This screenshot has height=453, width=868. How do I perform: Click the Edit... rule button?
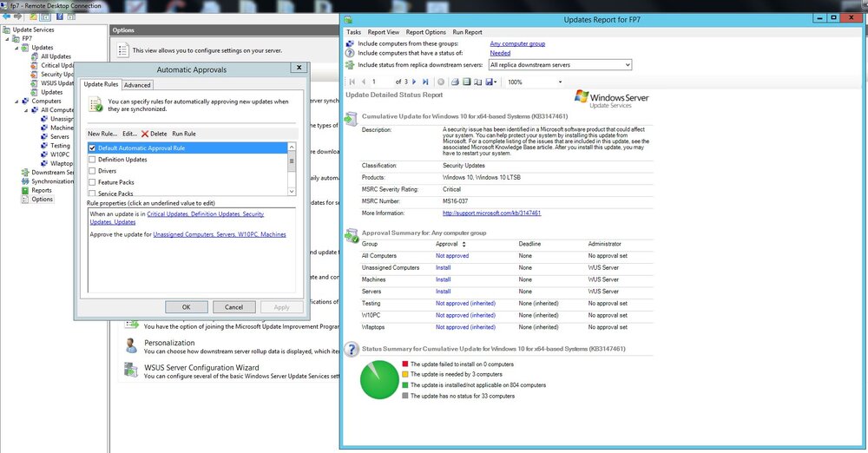pyautogui.click(x=129, y=134)
